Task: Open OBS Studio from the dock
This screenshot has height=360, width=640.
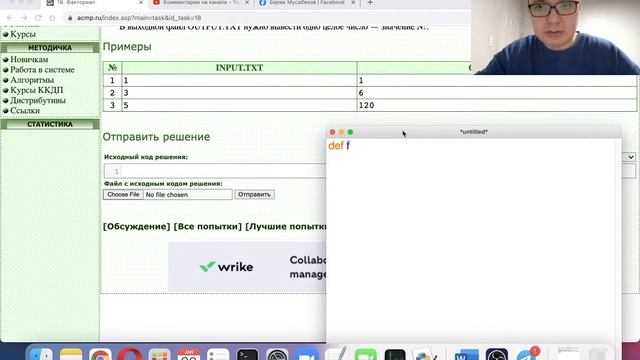Action: (497, 353)
